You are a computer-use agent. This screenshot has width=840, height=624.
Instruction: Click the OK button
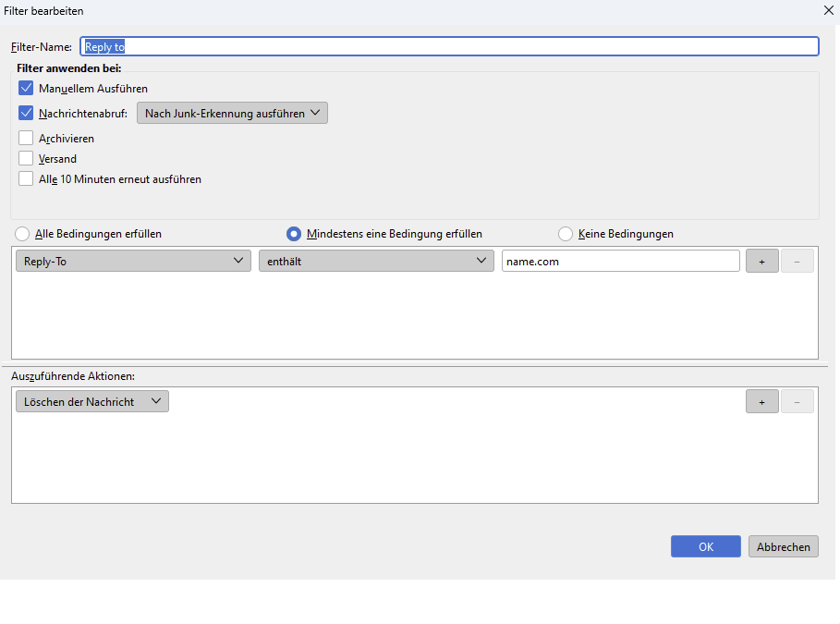click(705, 546)
